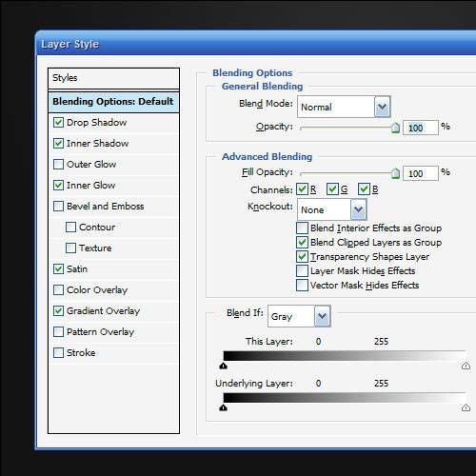Click into the Opacity percent field
This screenshot has width=476, height=476.
421,128
